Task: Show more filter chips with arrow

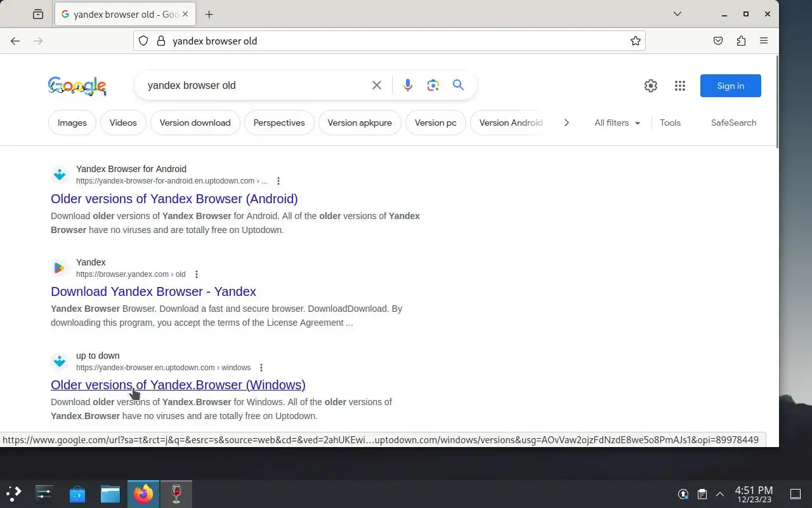Action: click(566, 123)
